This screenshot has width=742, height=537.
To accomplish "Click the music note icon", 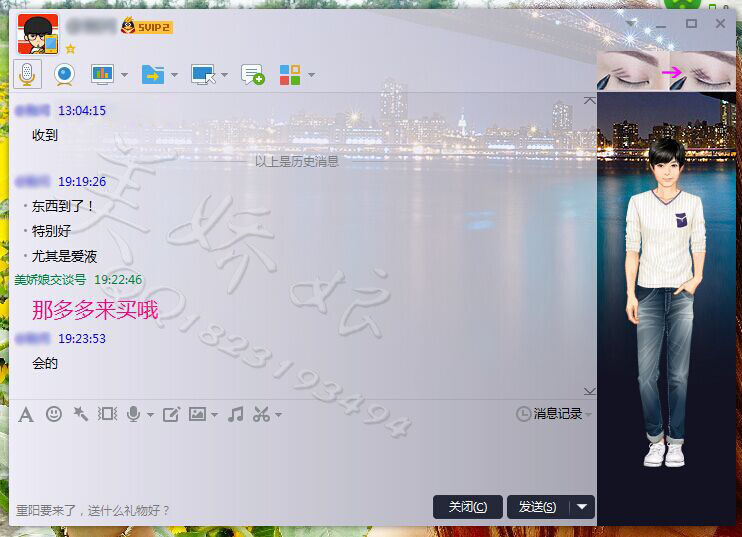I will tap(235, 414).
